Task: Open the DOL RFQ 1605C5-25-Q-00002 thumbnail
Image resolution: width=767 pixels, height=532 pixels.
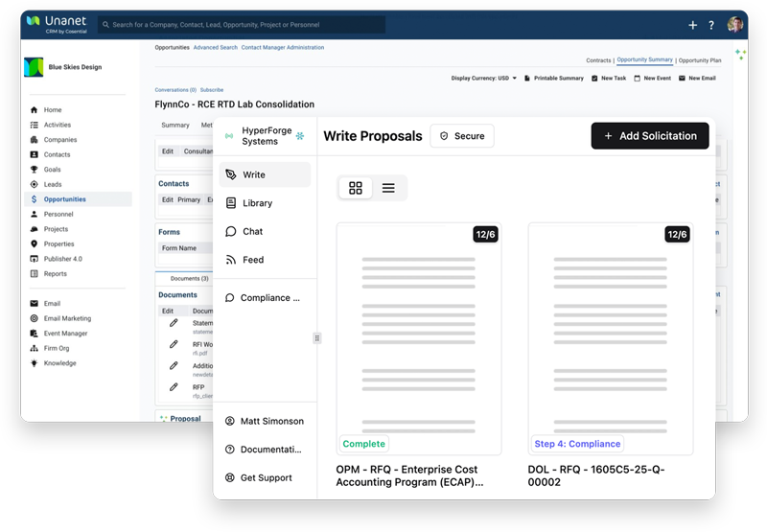Action: [611, 339]
